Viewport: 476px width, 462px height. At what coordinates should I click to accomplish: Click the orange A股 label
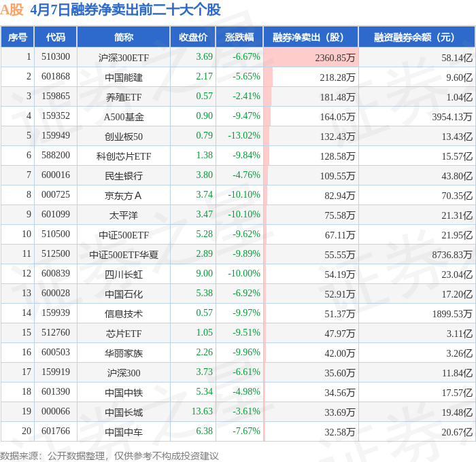pos(12,10)
